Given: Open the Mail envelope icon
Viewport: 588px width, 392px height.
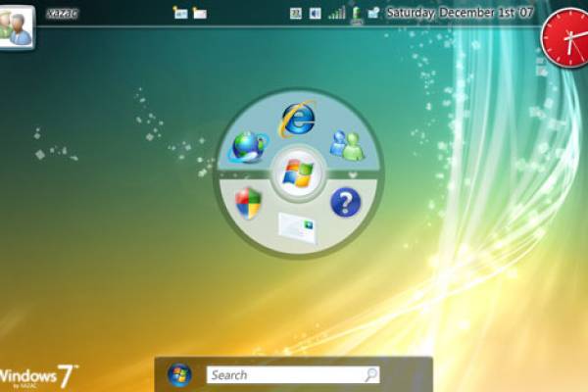Looking at the screenshot, I should 297,228.
